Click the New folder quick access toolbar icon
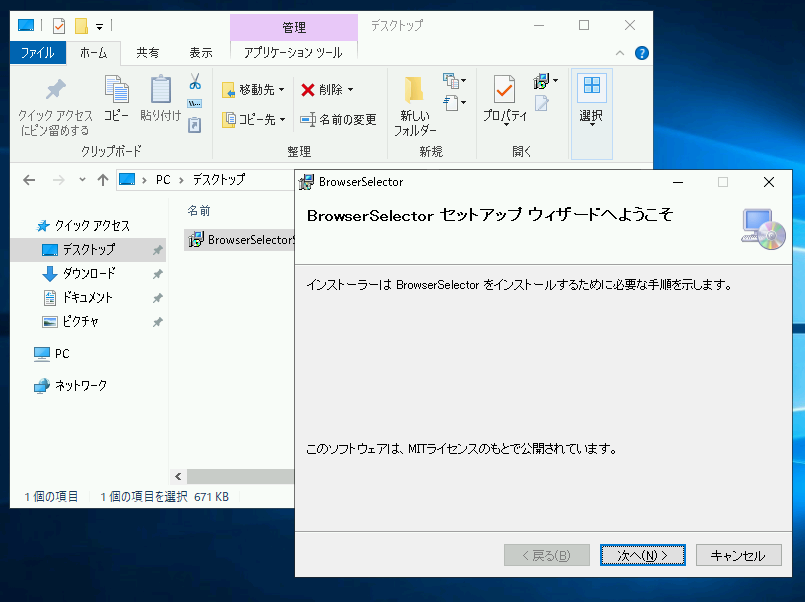This screenshot has width=805, height=602. [81, 25]
